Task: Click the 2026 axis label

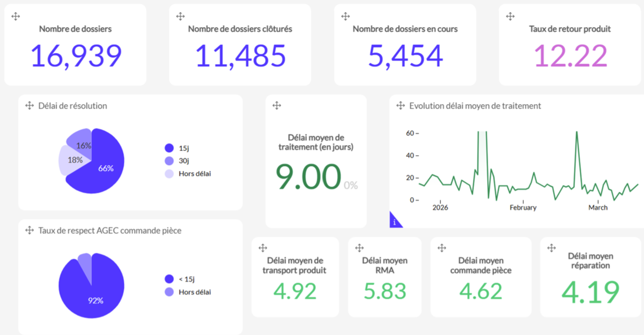Action: [440, 207]
